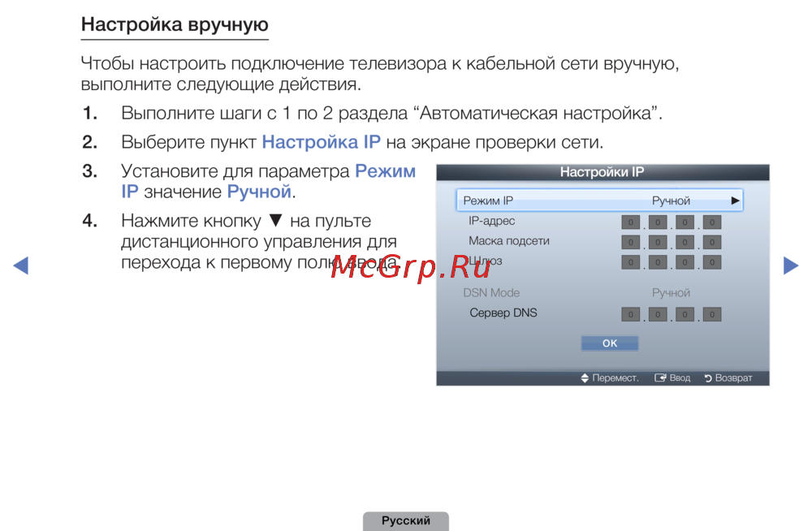Viewport: 812px width, 531px height.
Task: Select the second octet of Шлюз
Action: [658, 262]
